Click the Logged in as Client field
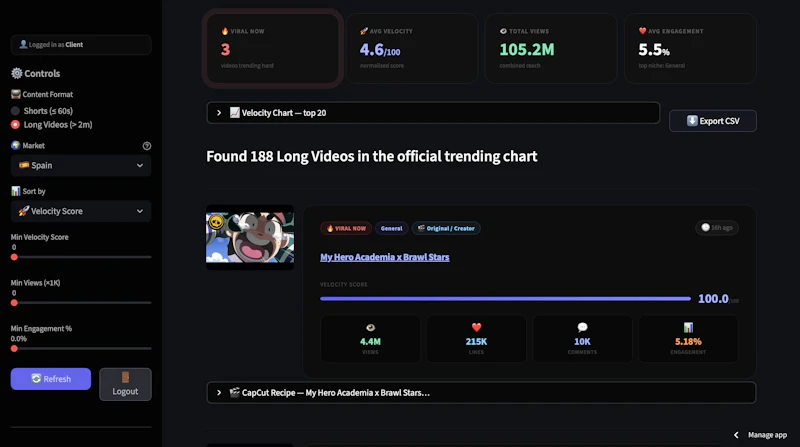The width and height of the screenshot is (800, 447). [x=81, y=45]
